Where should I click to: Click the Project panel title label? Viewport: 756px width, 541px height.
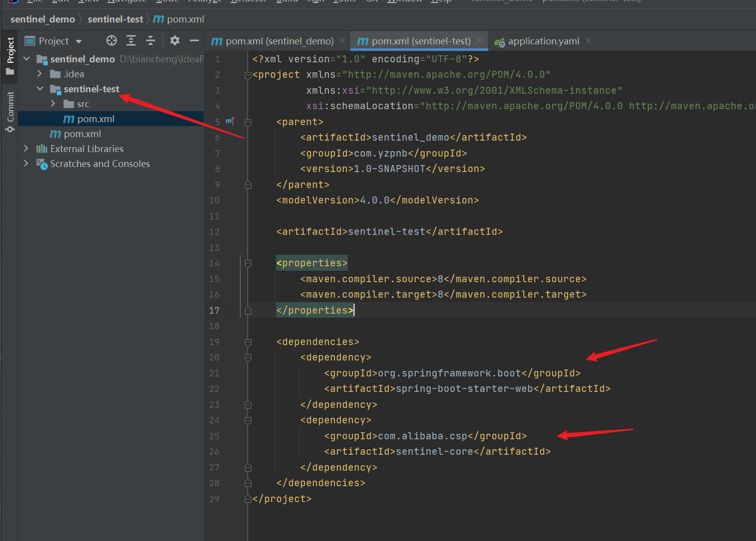(x=54, y=41)
